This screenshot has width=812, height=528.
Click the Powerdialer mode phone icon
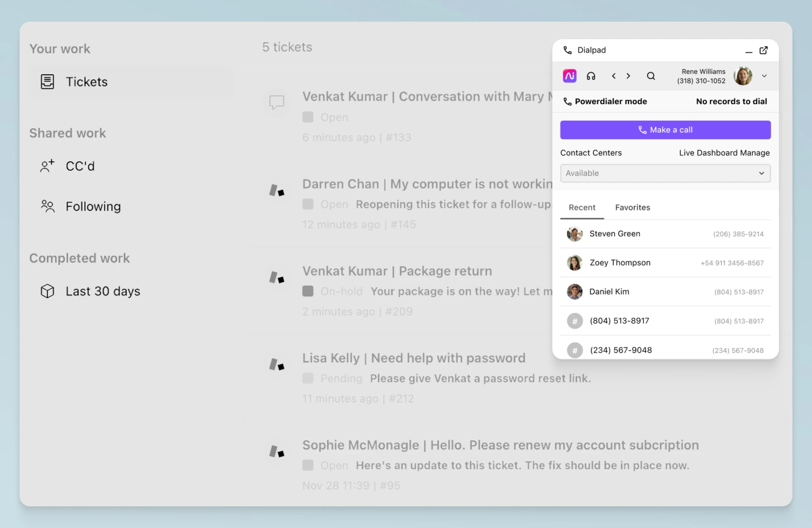(568, 101)
